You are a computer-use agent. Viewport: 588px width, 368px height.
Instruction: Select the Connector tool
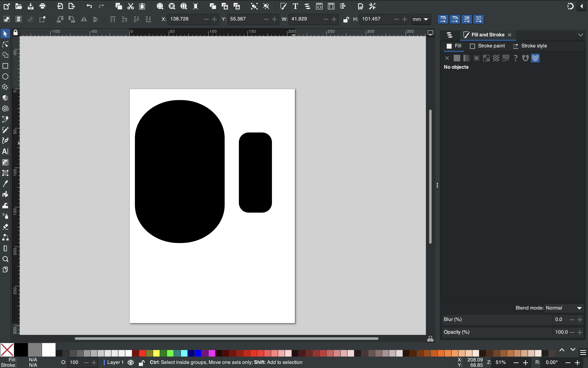click(5, 238)
